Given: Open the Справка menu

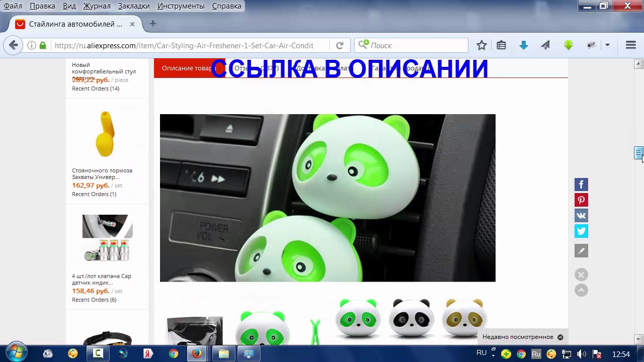Looking at the screenshot, I should (x=226, y=6).
